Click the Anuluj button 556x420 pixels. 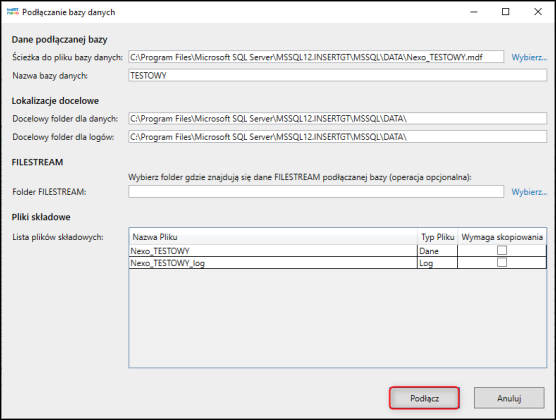click(x=509, y=398)
